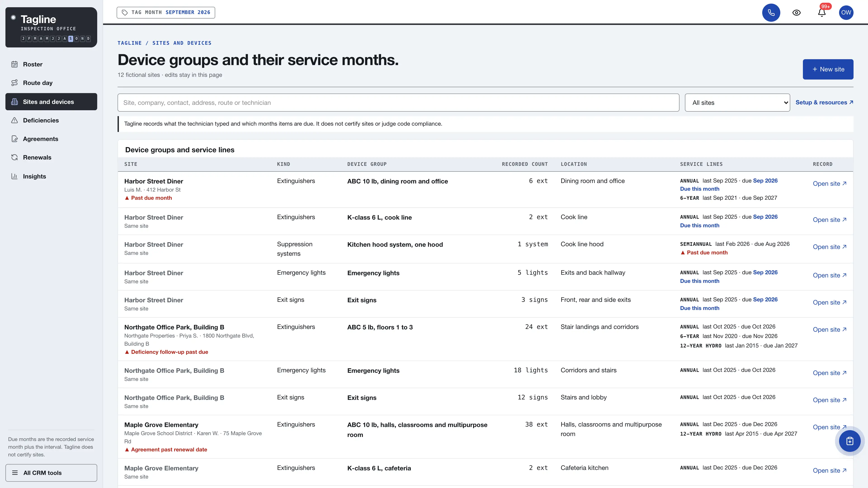Open notifications bell with 99+ badge

[x=822, y=12]
